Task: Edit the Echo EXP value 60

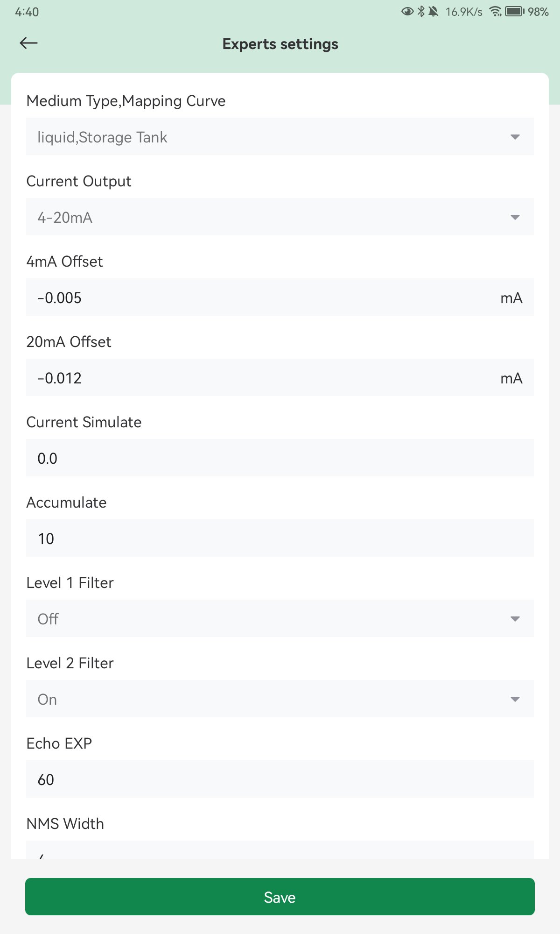Action: click(x=280, y=779)
